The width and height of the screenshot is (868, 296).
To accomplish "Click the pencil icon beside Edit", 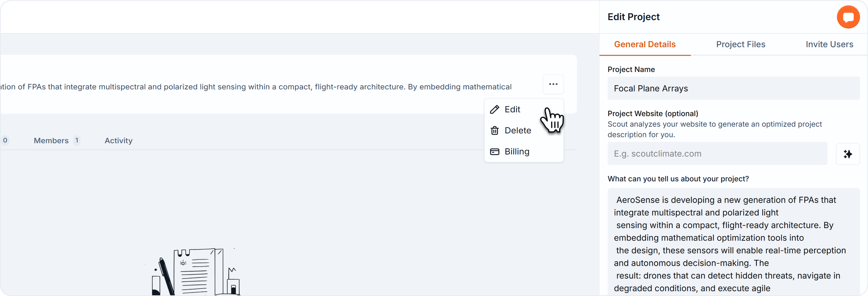I will 494,110.
